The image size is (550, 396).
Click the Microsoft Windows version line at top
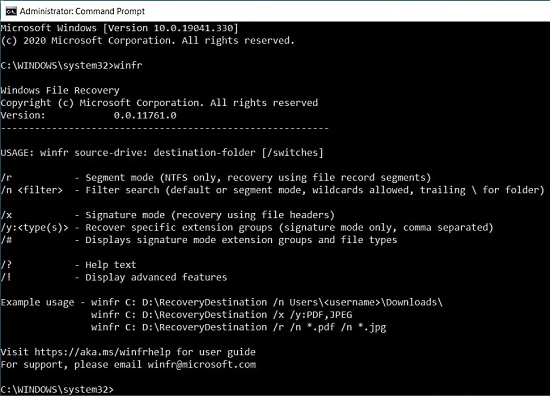point(119,28)
